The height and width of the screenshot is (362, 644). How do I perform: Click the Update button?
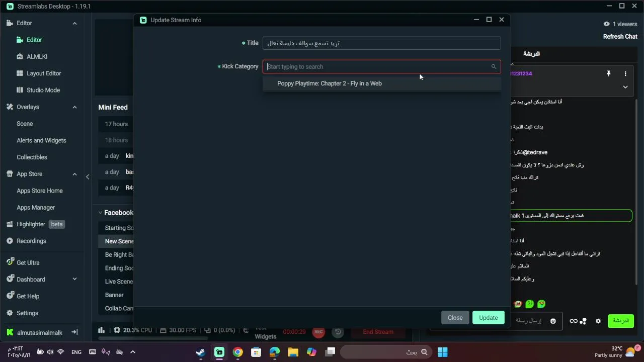click(x=489, y=318)
